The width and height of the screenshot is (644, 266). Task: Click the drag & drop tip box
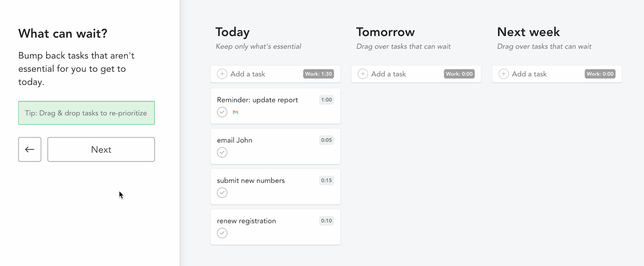point(86,113)
